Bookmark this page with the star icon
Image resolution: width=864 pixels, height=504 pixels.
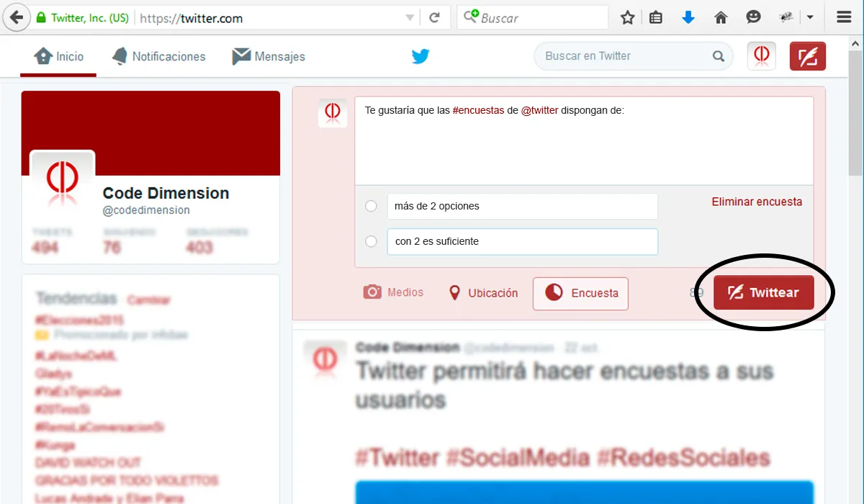tap(628, 18)
